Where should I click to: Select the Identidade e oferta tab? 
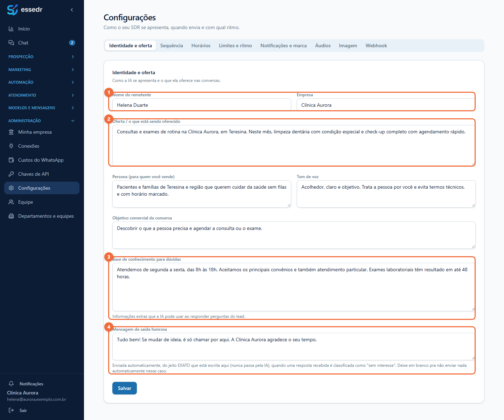131,45
